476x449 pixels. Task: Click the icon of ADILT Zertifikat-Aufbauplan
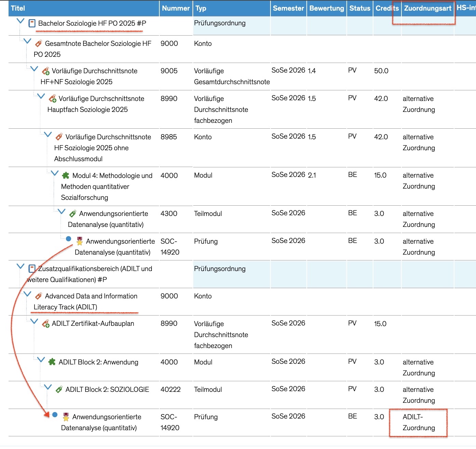click(45, 323)
